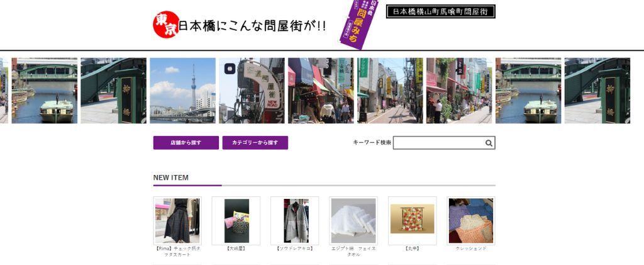Image resolution: width=644 pixels, height=265 pixels.
Task: Select the 丸申 kimono product thumbnail
Action: [412, 220]
